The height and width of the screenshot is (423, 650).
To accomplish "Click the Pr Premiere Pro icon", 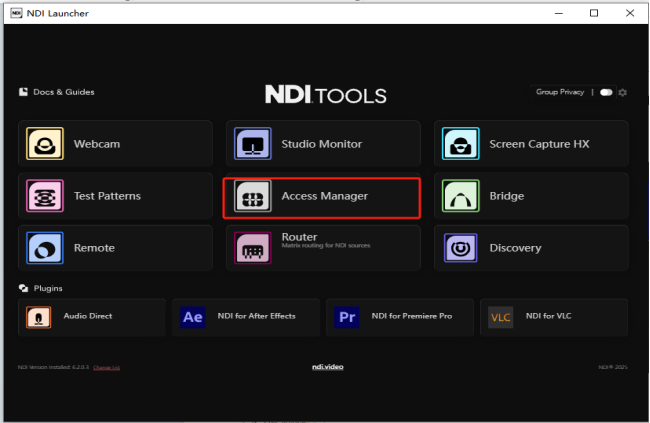I will 347,317.
